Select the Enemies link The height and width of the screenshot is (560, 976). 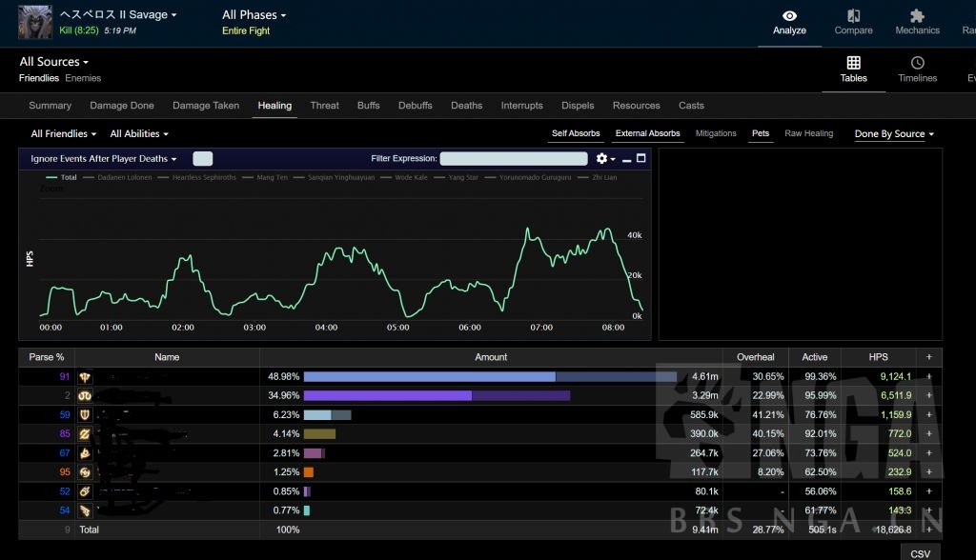coord(83,78)
